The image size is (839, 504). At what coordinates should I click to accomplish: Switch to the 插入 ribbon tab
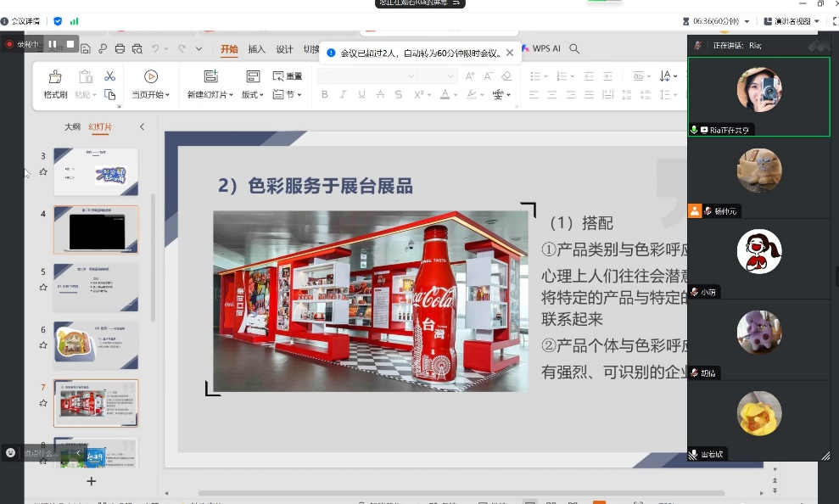click(x=257, y=49)
